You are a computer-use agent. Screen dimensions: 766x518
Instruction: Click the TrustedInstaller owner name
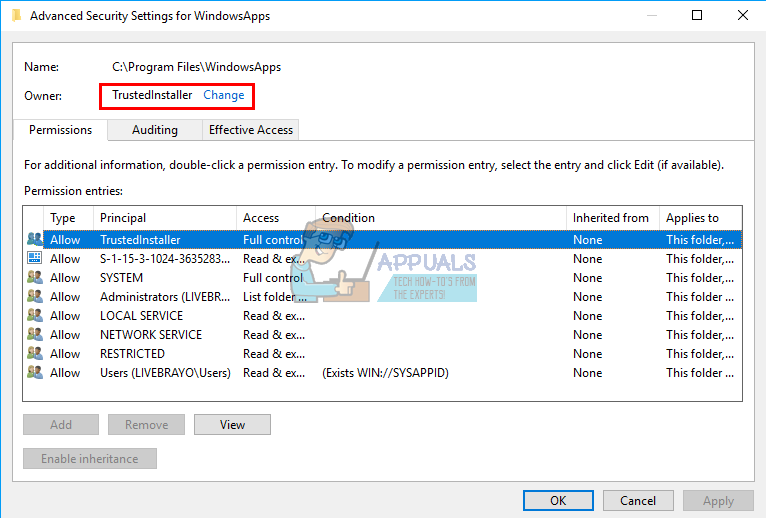(152, 95)
